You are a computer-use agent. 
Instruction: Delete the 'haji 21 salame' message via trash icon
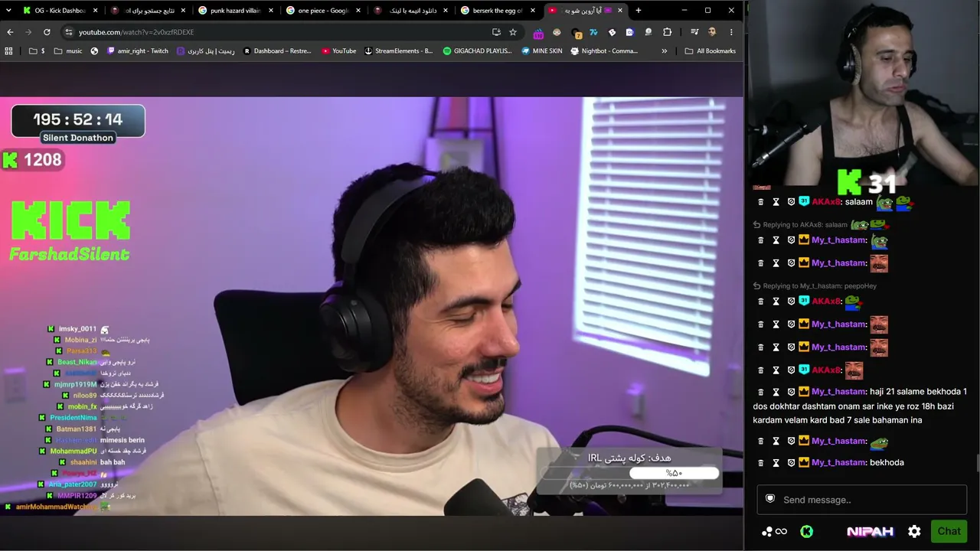pos(760,392)
